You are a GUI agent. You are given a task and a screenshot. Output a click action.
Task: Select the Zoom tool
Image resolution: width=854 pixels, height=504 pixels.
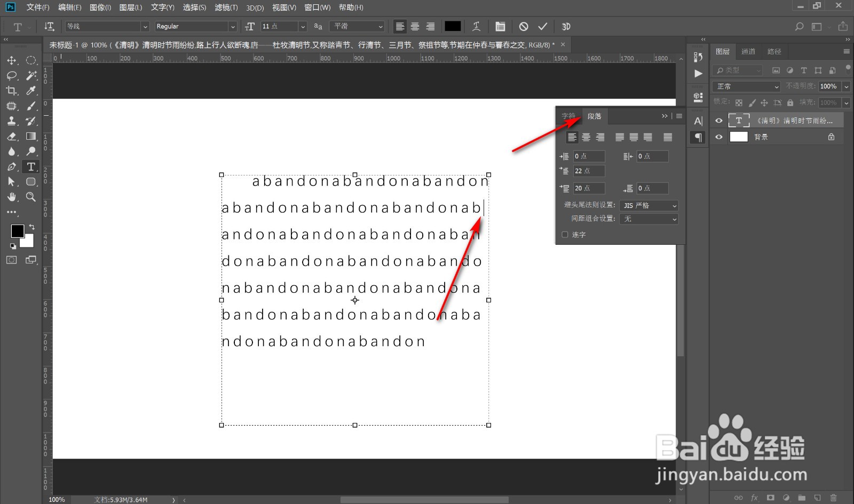point(31,197)
